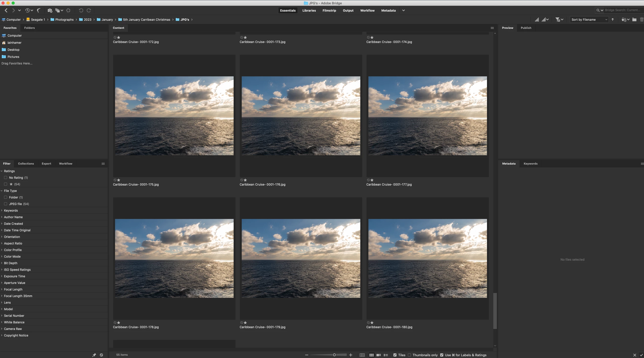Tick the JPEG file filter checkbox
Image resolution: width=644 pixels, height=358 pixels.
6,204
